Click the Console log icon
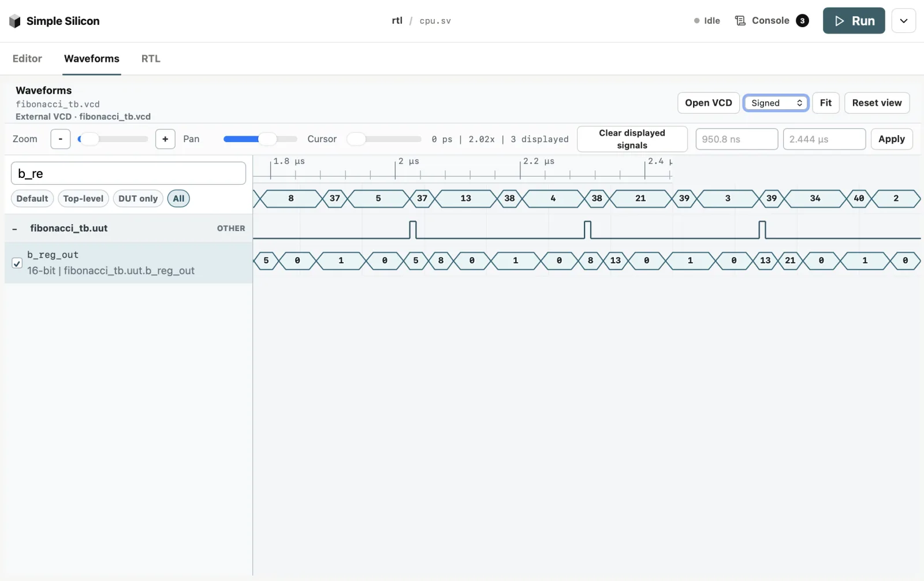This screenshot has width=924, height=581. coord(740,21)
